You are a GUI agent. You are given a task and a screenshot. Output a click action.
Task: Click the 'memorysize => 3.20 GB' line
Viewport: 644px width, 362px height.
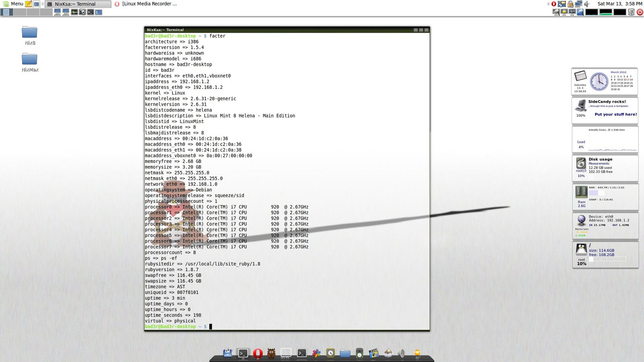tap(173, 167)
